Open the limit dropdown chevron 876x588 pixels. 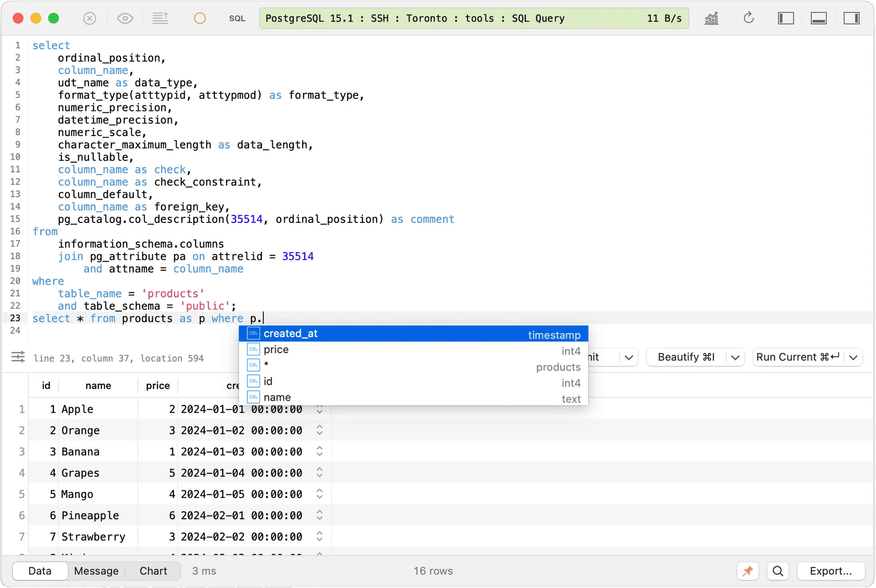(x=629, y=358)
